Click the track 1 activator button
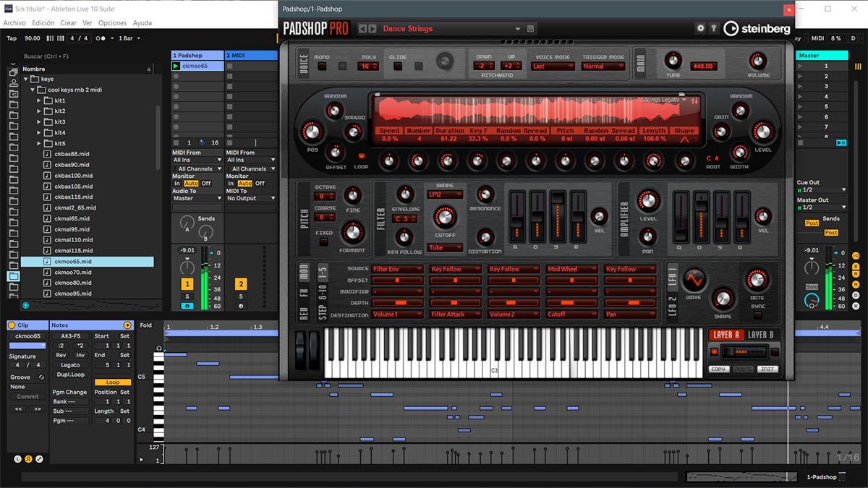This screenshot has width=868, height=488. point(187,284)
